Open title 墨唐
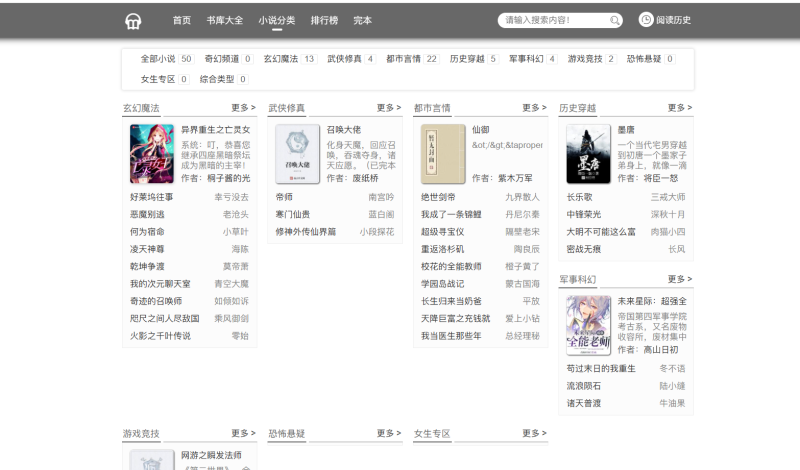 (x=626, y=130)
